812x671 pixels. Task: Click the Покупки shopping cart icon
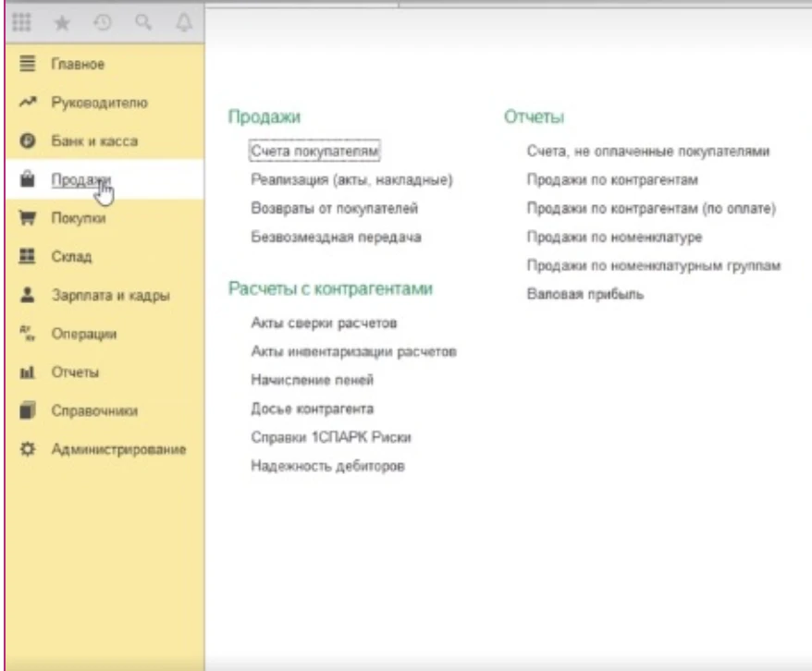[28, 219]
